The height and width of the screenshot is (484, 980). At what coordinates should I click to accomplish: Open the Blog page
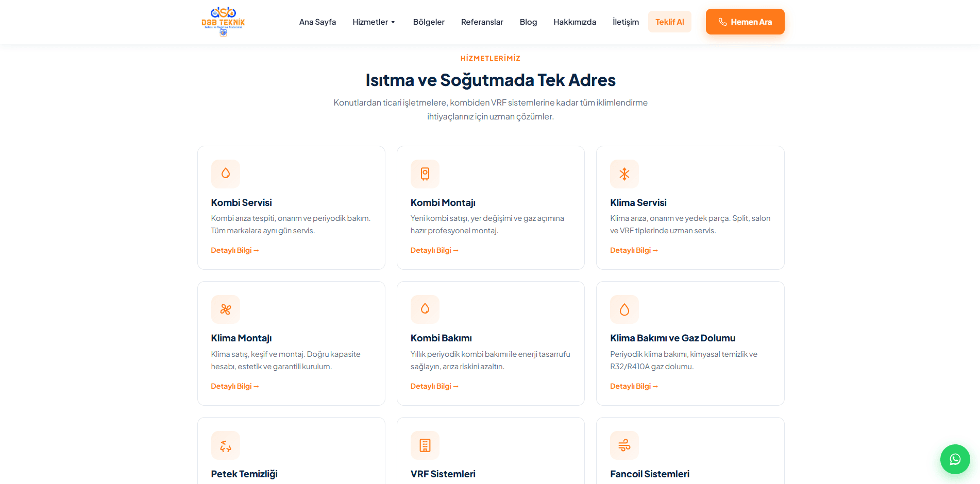[528, 22]
